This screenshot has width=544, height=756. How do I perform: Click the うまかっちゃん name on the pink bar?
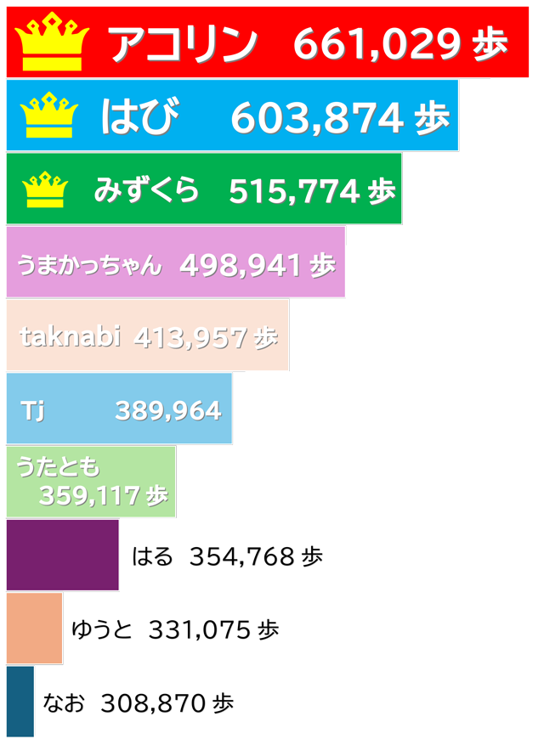click(89, 265)
